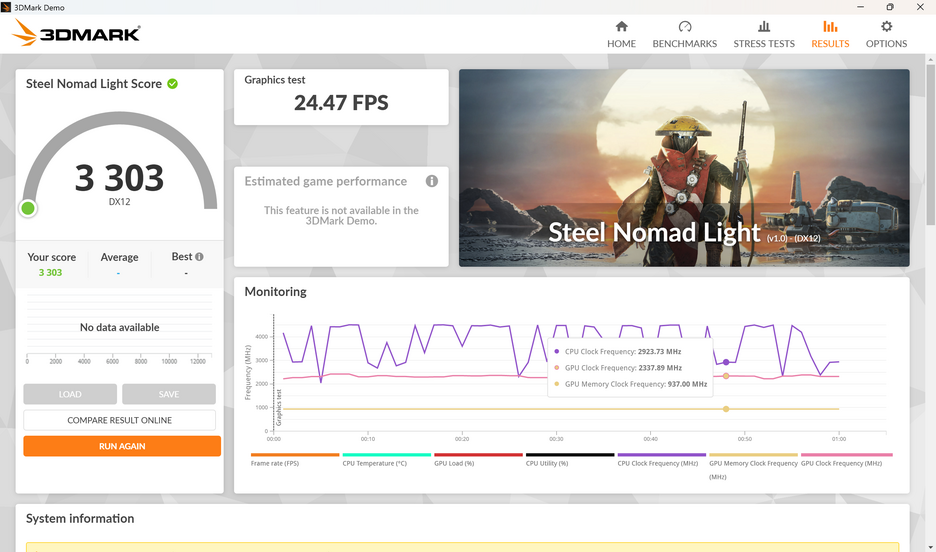Toggle GPU Memory Clock Frequency legend series
Image resolution: width=936 pixels, height=552 pixels.
[x=753, y=466]
